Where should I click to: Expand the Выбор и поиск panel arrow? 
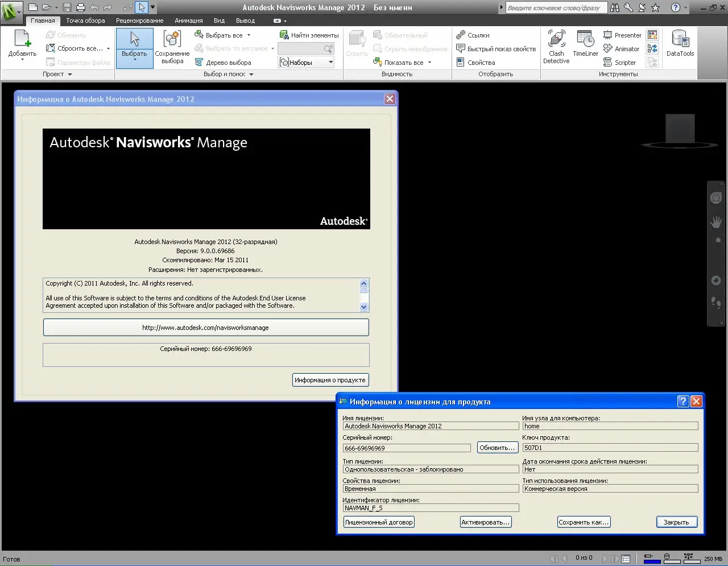(x=251, y=75)
